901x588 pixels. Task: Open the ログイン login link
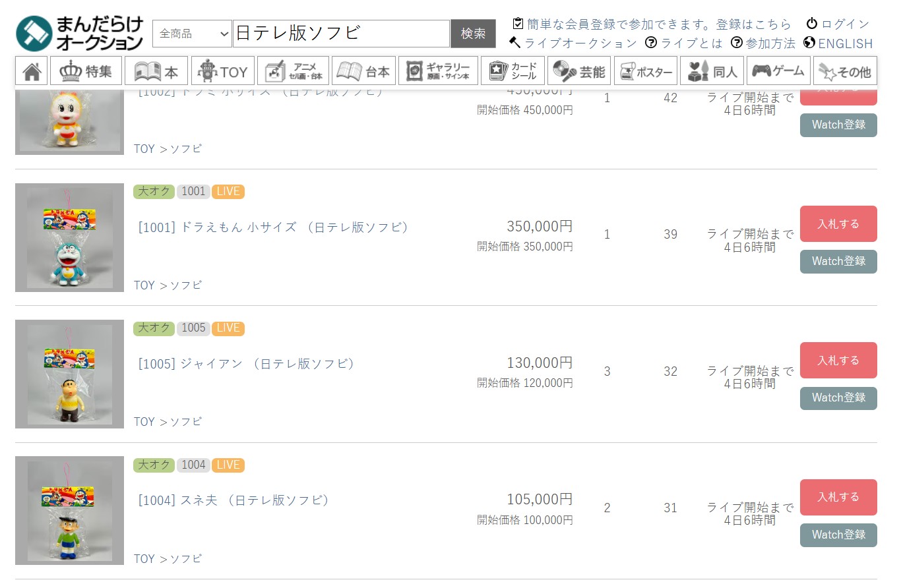[x=838, y=24]
